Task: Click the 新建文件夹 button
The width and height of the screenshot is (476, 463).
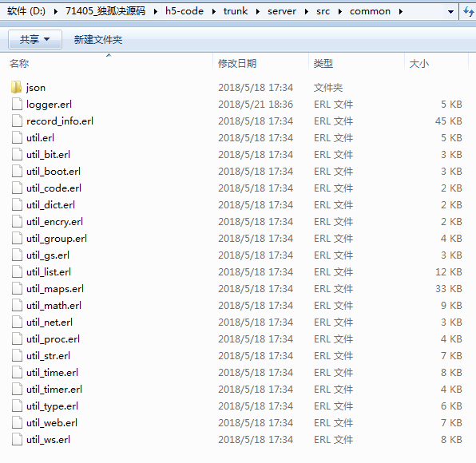Action: (x=98, y=39)
